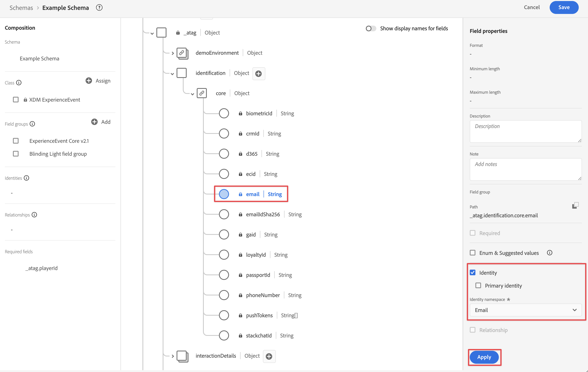Screen dimensions: 588x372
Task: Click plus icon next to interactionDetails
Action: click(269, 356)
